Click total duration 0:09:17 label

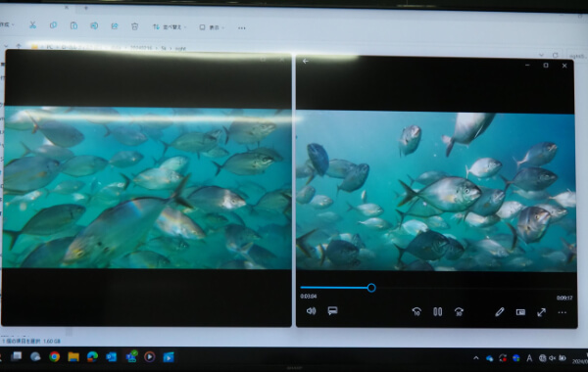click(x=564, y=299)
